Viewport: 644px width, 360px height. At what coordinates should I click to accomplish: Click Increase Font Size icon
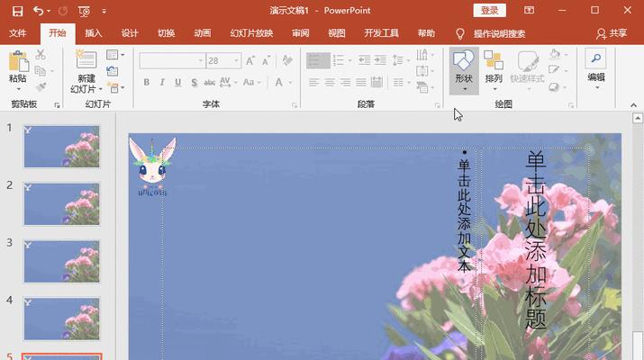coord(250,61)
